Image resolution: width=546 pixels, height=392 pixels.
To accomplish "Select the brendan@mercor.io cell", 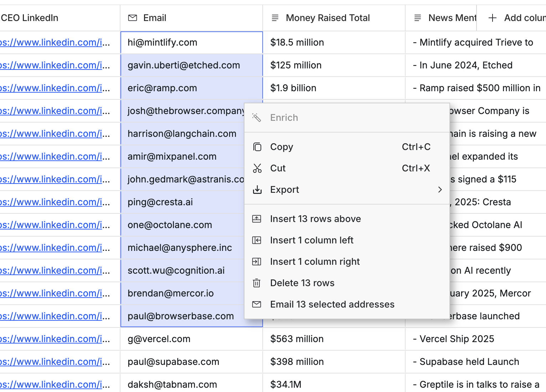I will click(x=182, y=293).
